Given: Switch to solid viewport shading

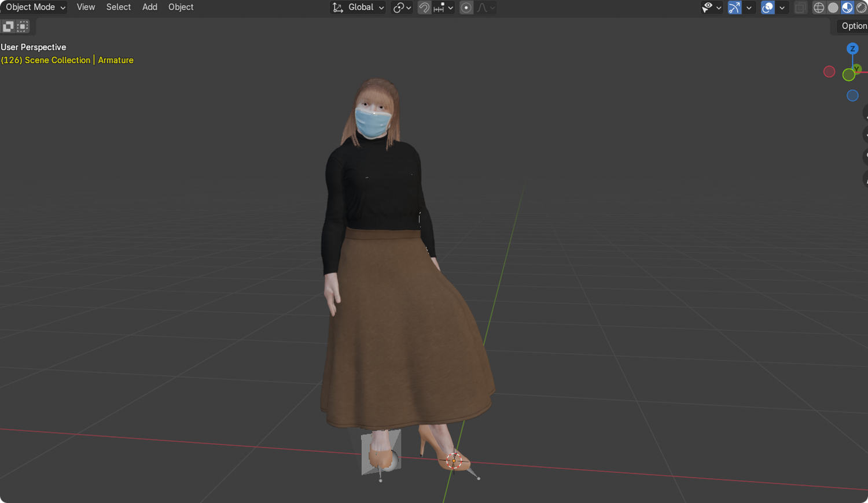Looking at the screenshot, I should (833, 8).
